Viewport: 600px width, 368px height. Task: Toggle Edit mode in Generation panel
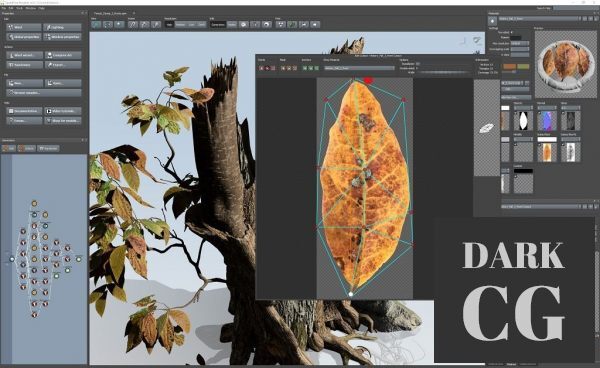click(x=8, y=148)
